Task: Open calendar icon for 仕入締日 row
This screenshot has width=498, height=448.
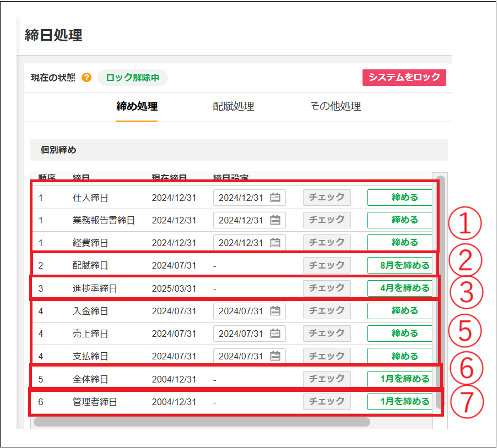Action: click(275, 198)
